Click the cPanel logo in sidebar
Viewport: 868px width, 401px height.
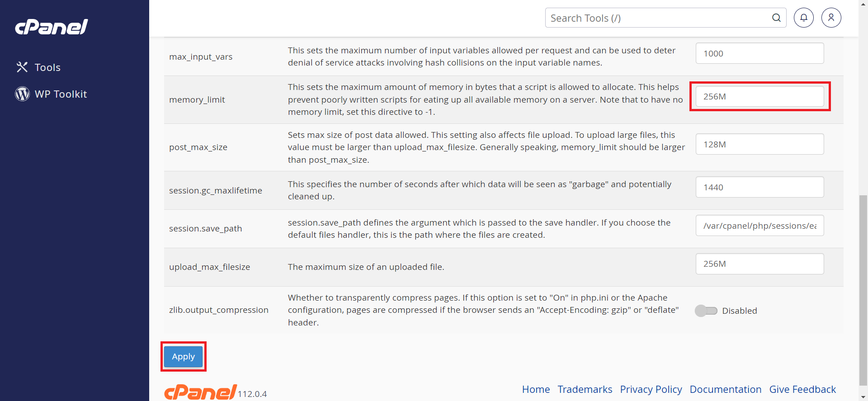point(52,27)
